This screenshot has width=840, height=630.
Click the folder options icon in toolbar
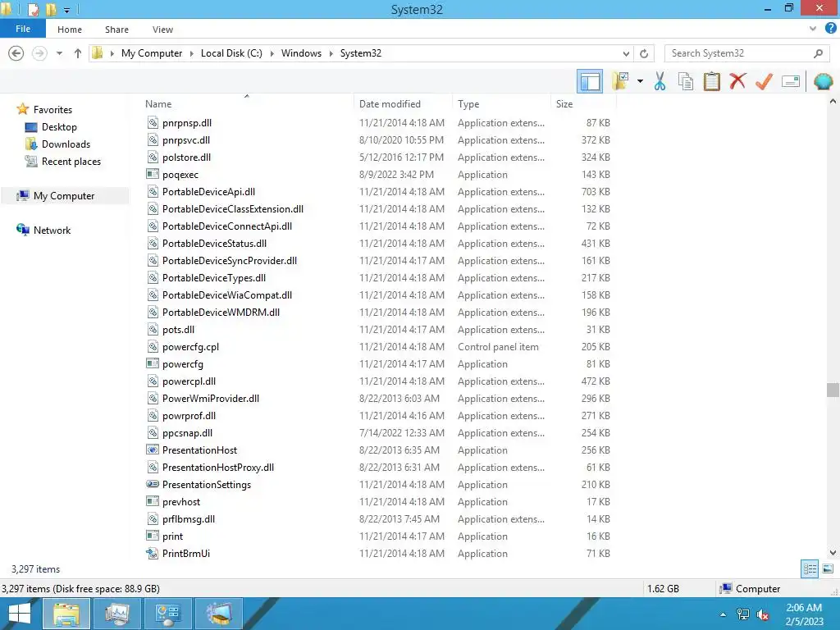click(620, 81)
